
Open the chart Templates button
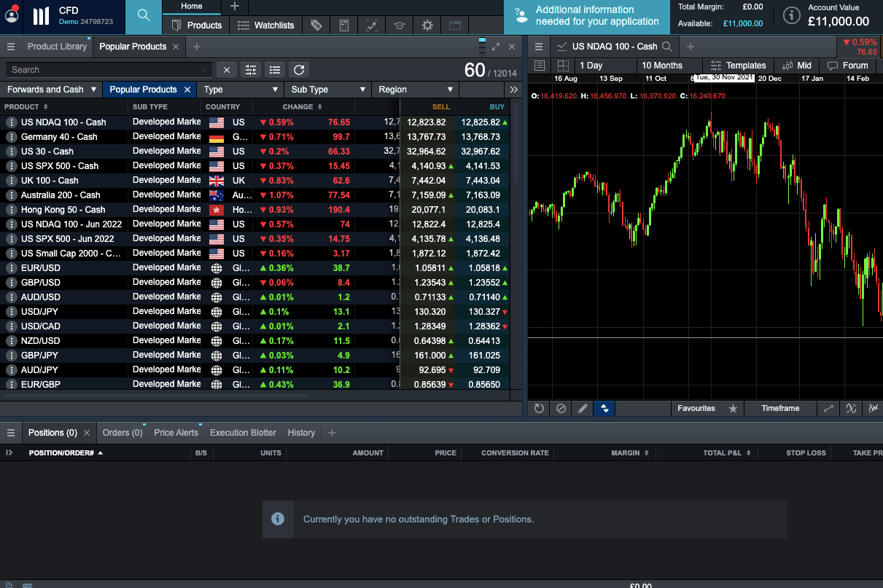coord(738,65)
